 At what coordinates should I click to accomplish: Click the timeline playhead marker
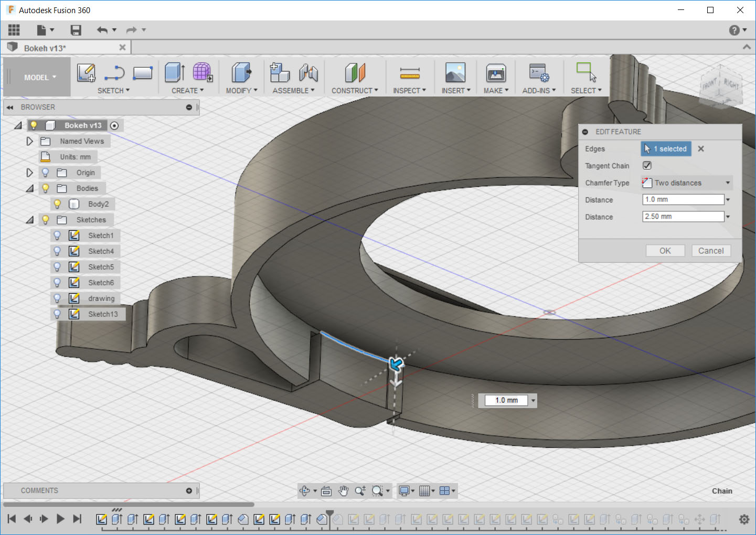pyautogui.click(x=329, y=513)
